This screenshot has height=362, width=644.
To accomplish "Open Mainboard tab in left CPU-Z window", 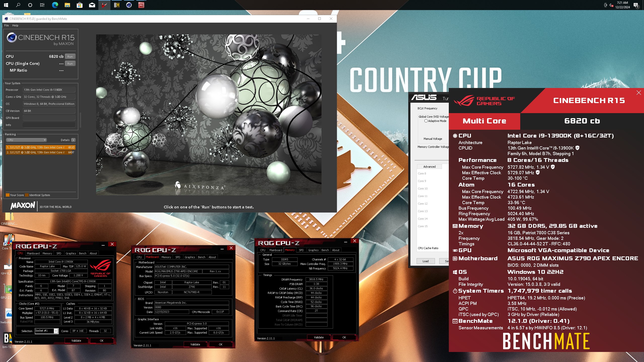I will pyautogui.click(x=33, y=253).
